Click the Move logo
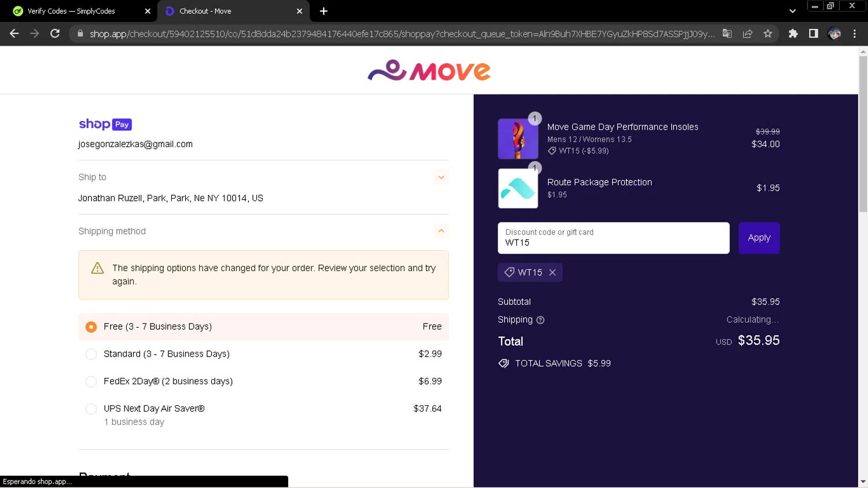 pos(429,71)
